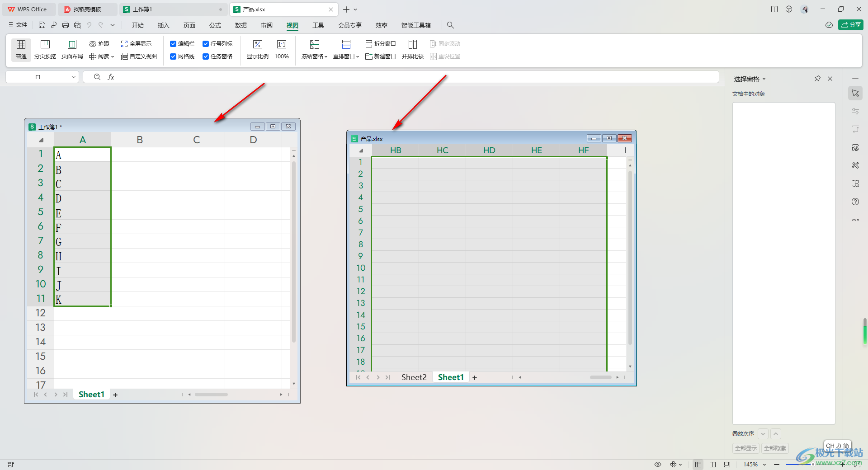This screenshot has width=868, height=470.
Task: Click 全部显示 show all button
Action: pos(746,448)
